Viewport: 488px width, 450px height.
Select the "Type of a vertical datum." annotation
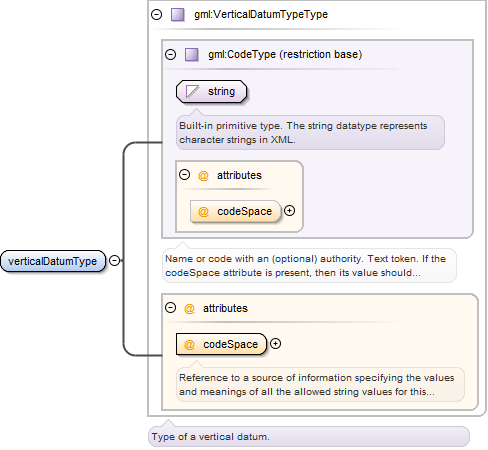(x=309, y=437)
